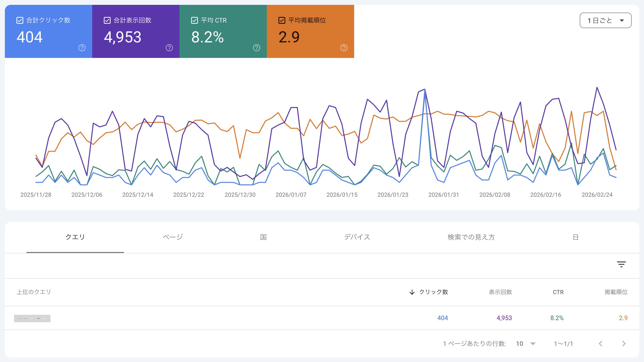Screen dimensions: 644x362
Task: Switch to the デバイス tab
Action: (x=357, y=237)
